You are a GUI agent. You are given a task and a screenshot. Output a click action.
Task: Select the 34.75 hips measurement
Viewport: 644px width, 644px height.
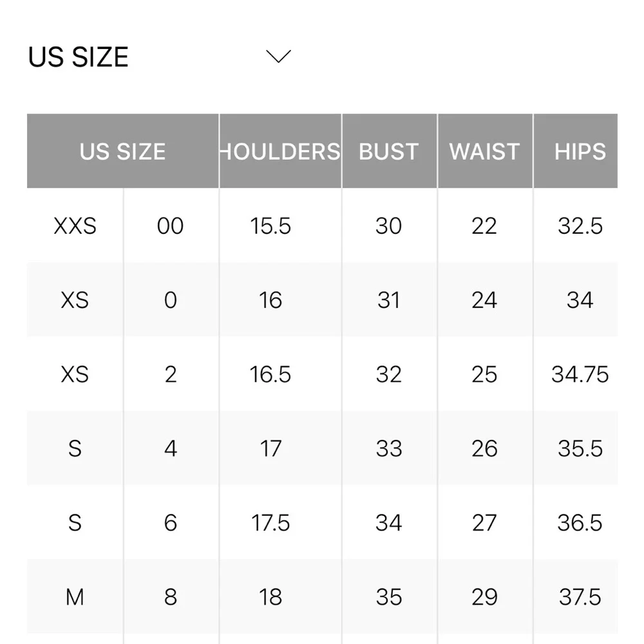580,374
